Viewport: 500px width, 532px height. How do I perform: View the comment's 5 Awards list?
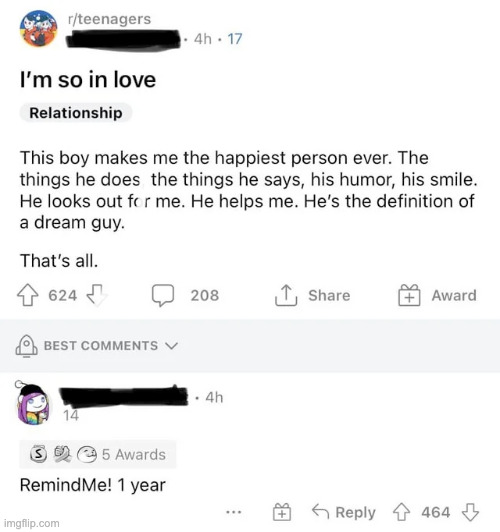click(x=98, y=454)
